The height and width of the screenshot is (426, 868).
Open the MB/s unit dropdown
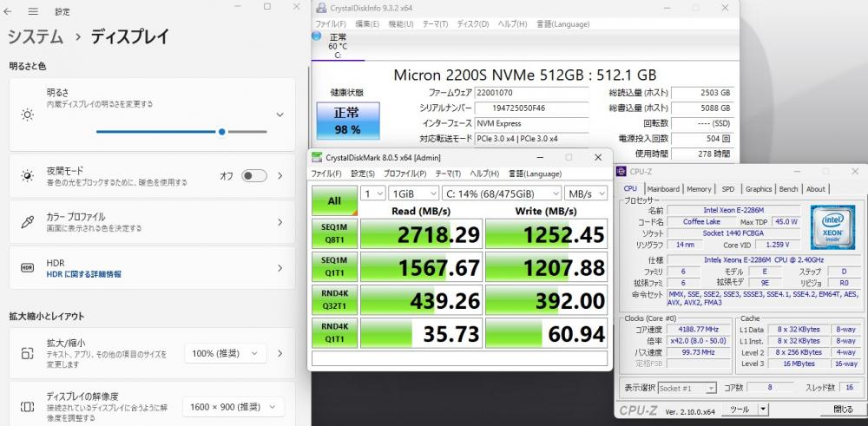[x=586, y=193]
